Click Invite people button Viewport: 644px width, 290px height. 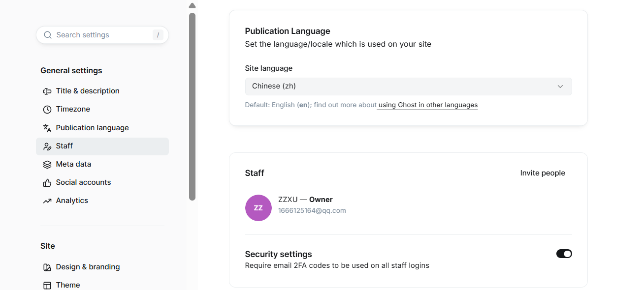click(543, 173)
